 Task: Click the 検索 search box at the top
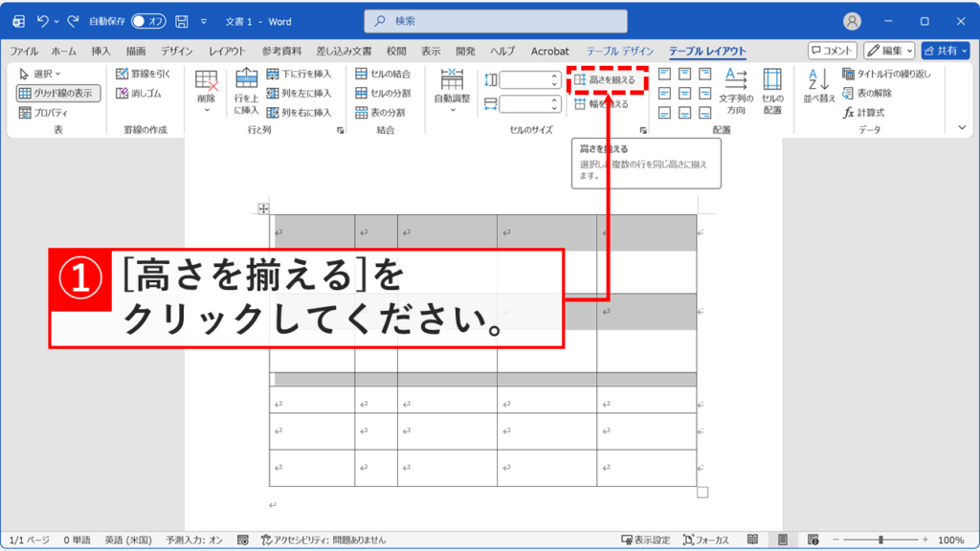(x=493, y=19)
